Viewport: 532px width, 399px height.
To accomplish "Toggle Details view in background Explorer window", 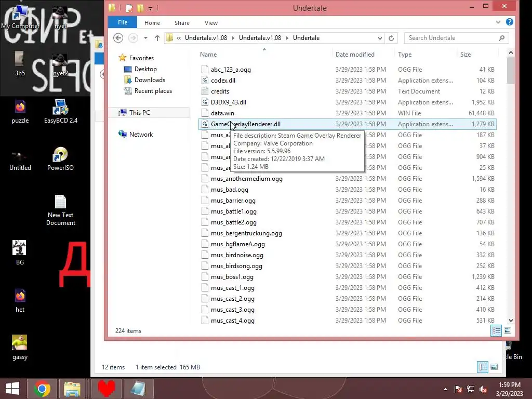I will (483, 367).
